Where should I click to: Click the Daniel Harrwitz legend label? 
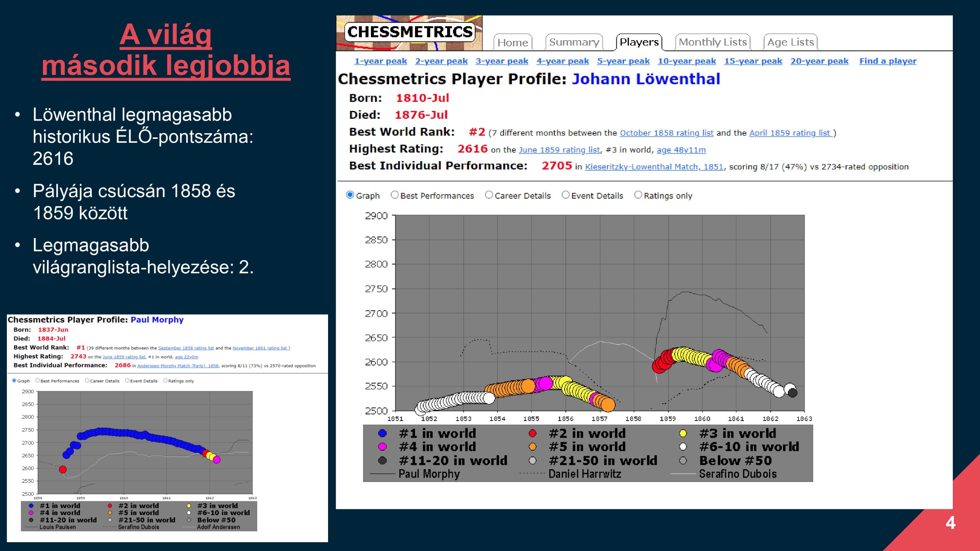(x=585, y=474)
